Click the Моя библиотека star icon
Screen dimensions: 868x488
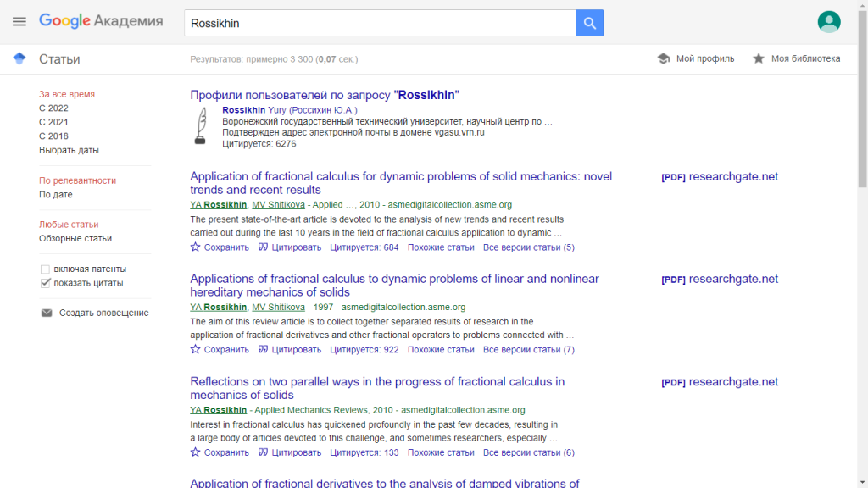759,58
